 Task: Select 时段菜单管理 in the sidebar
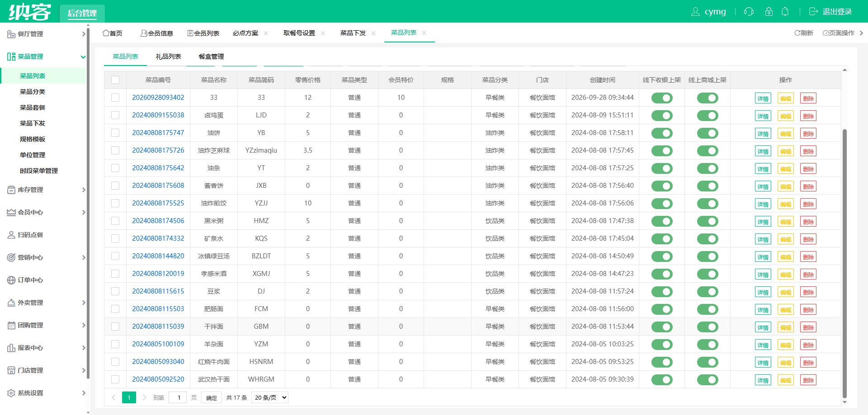(x=39, y=171)
